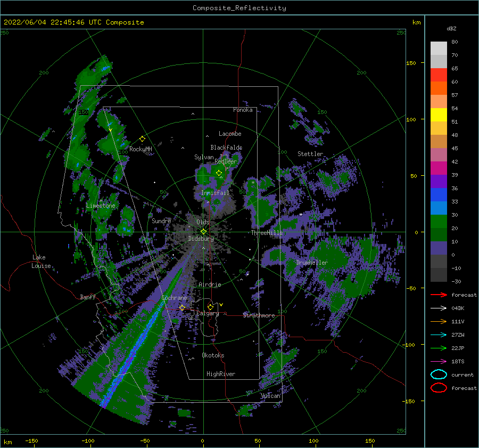Click the yellow radar-site diamond near Didsbury
The image size is (479, 448).
pos(203,232)
